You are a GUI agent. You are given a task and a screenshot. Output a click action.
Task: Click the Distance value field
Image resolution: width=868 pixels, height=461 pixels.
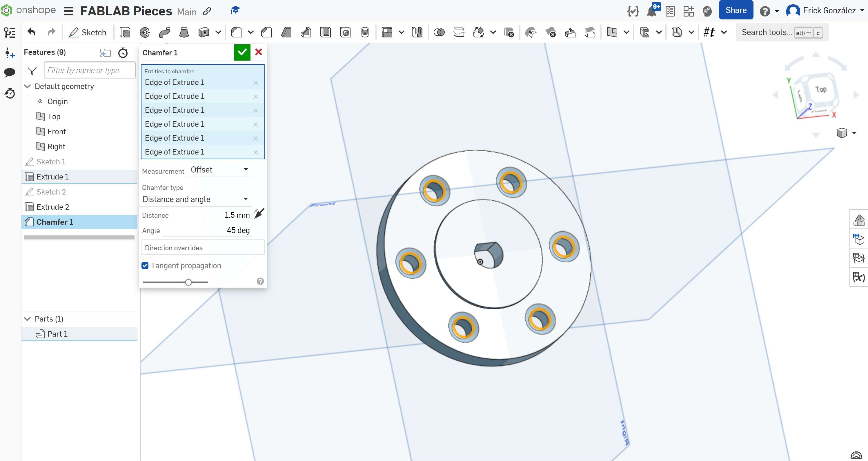pyautogui.click(x=211, y=215)
